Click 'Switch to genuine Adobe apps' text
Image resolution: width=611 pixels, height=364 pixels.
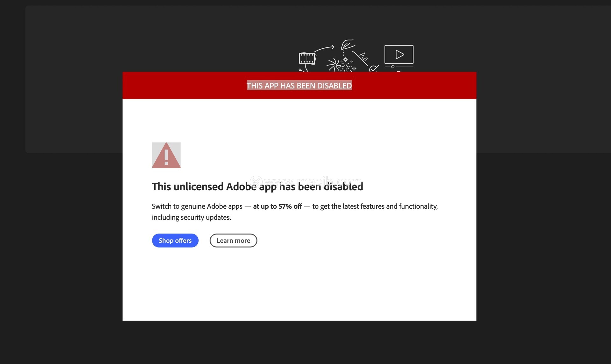tap(197, 206)
